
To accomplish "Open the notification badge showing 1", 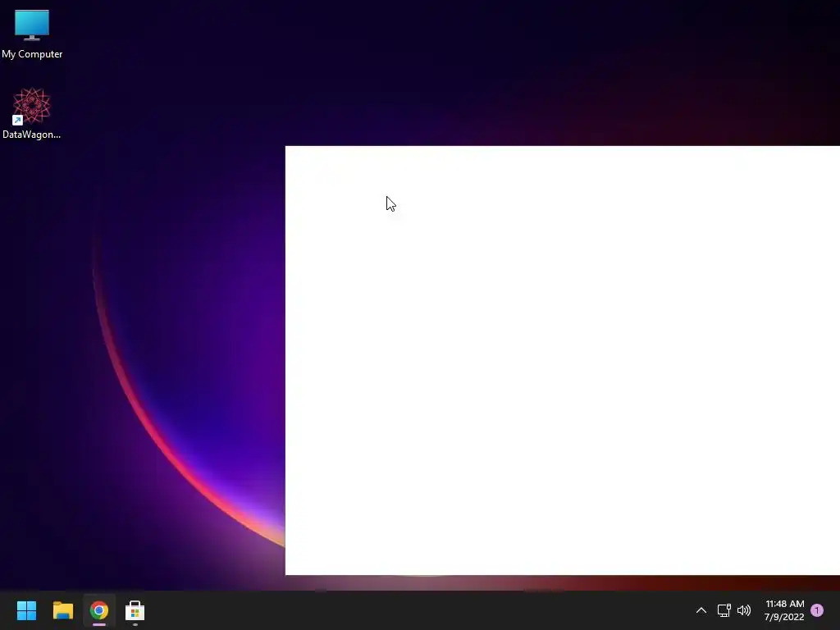I will tap(817, 610).
